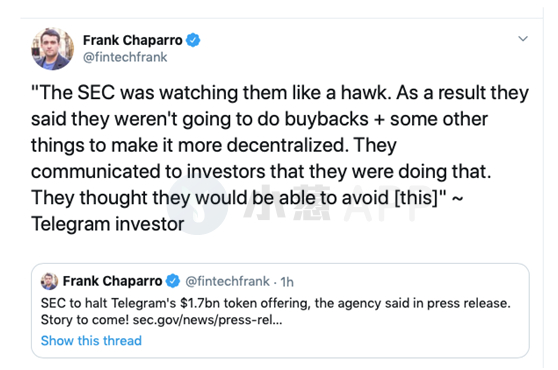Open the Frank Chaparro author name link
This screenshot has width=558, height=370.
coord(132,40)
